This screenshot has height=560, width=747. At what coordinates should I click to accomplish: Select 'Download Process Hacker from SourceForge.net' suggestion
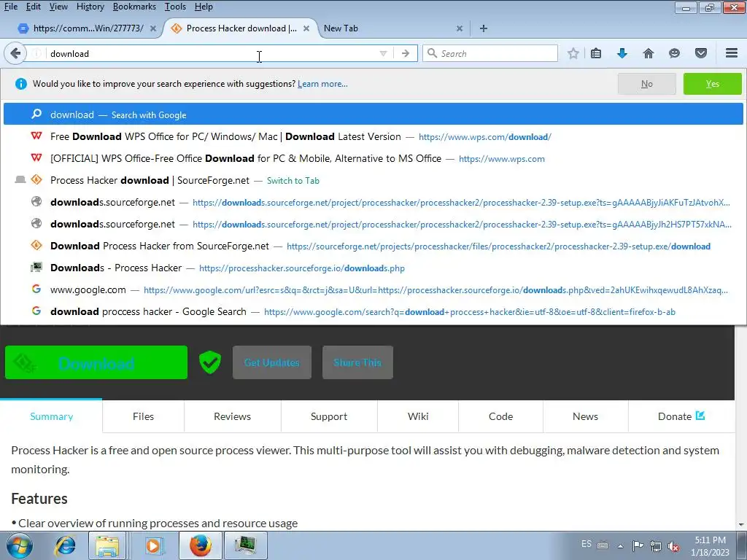click(373, 246)
